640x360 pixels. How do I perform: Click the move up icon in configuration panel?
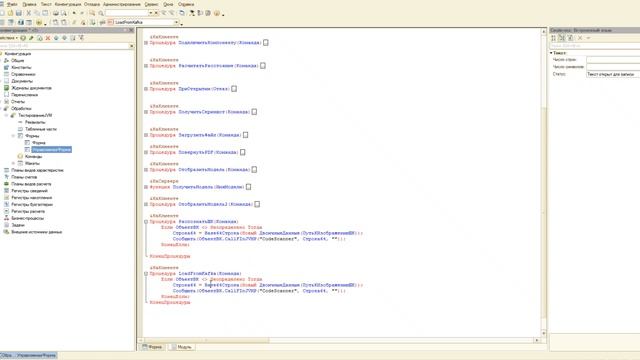tap(56, 38)
